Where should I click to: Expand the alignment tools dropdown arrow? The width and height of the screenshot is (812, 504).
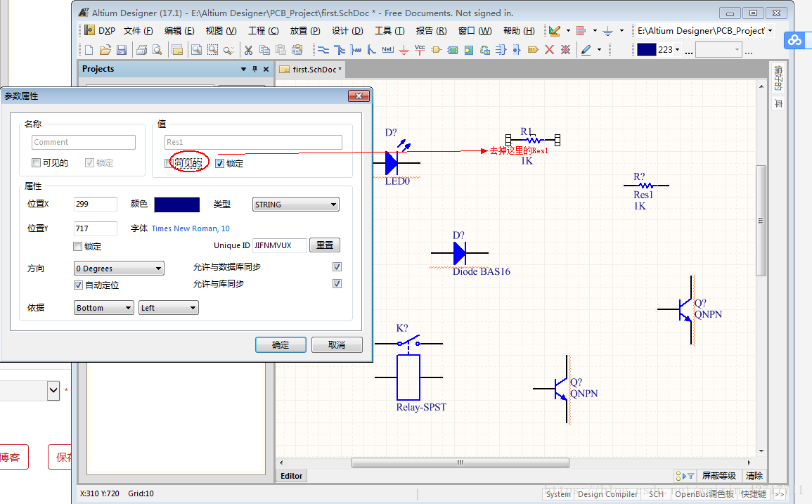point(595,30)
